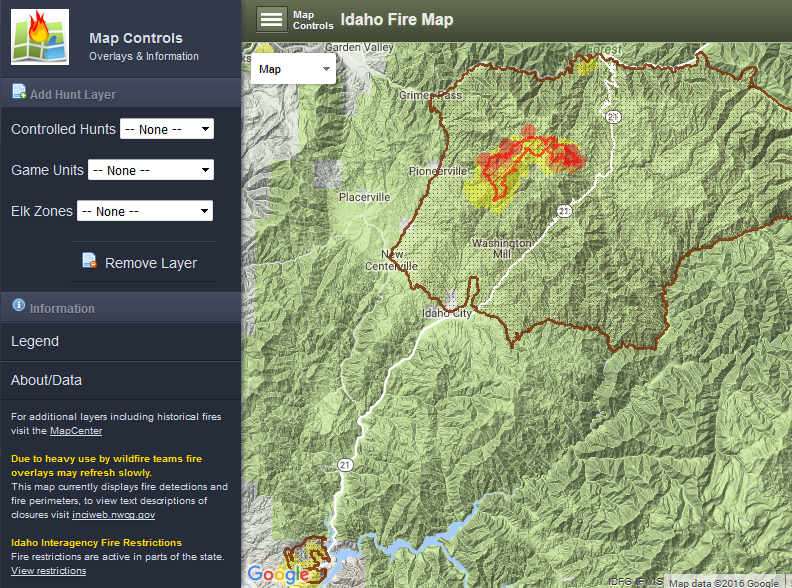Open the Game Units dropdown
This screenshot has width=792, height=588.
click(x=151, y=170)
